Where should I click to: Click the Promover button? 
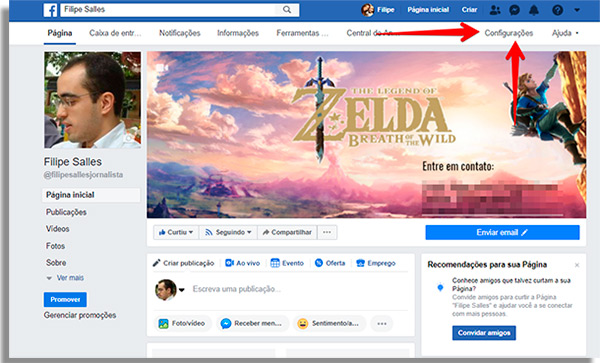[65, 300]
